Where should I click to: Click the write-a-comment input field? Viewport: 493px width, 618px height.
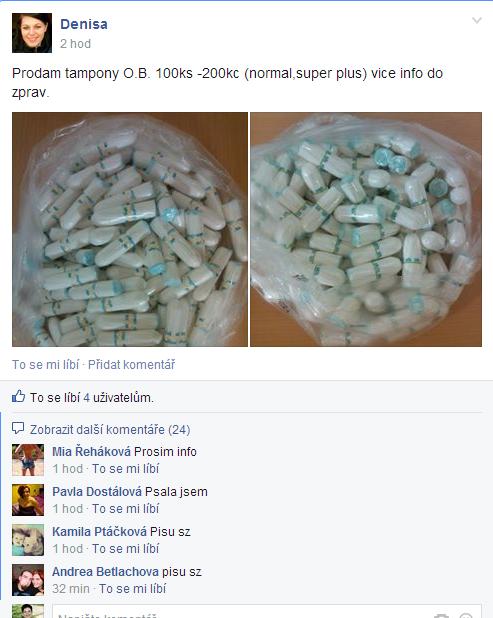[x=267, y=611]
